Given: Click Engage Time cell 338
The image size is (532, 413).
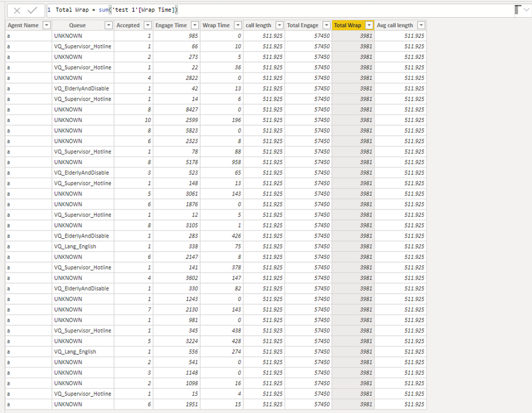Looking at the screenshot, I should (176, 246).
